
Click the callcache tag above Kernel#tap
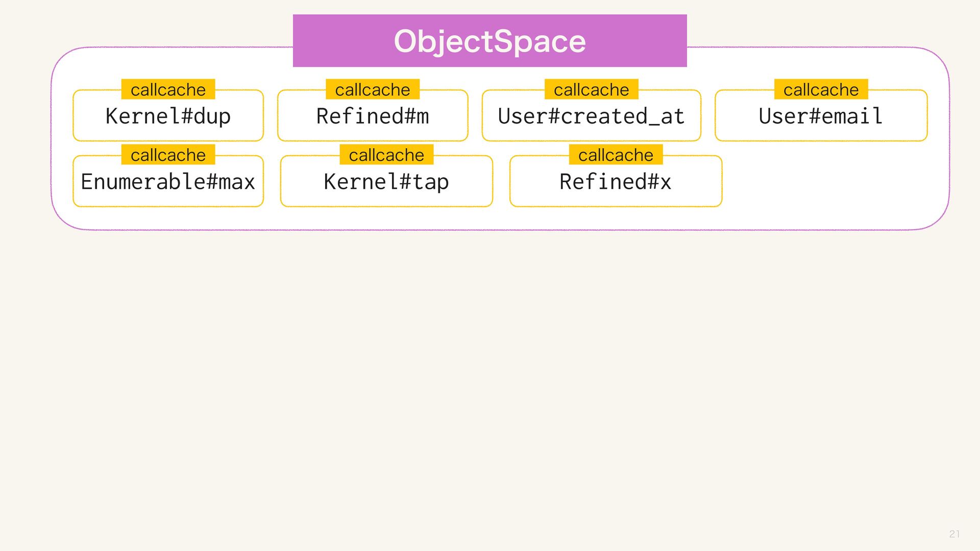(x=386, y=155)
